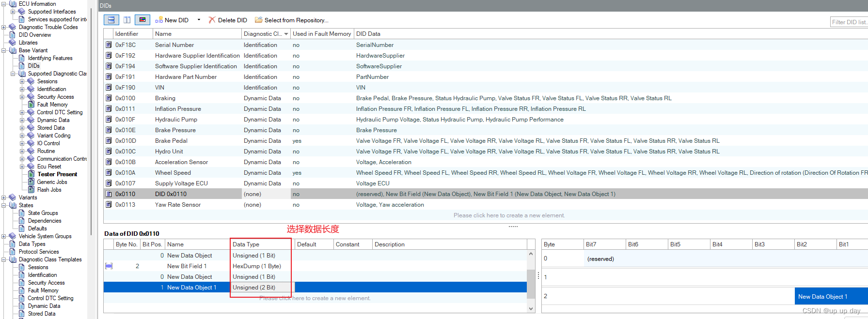This screenshot has width=868, height=319.
Task: Click the Protocol Services document icon
Action: (x=13, y=252)
